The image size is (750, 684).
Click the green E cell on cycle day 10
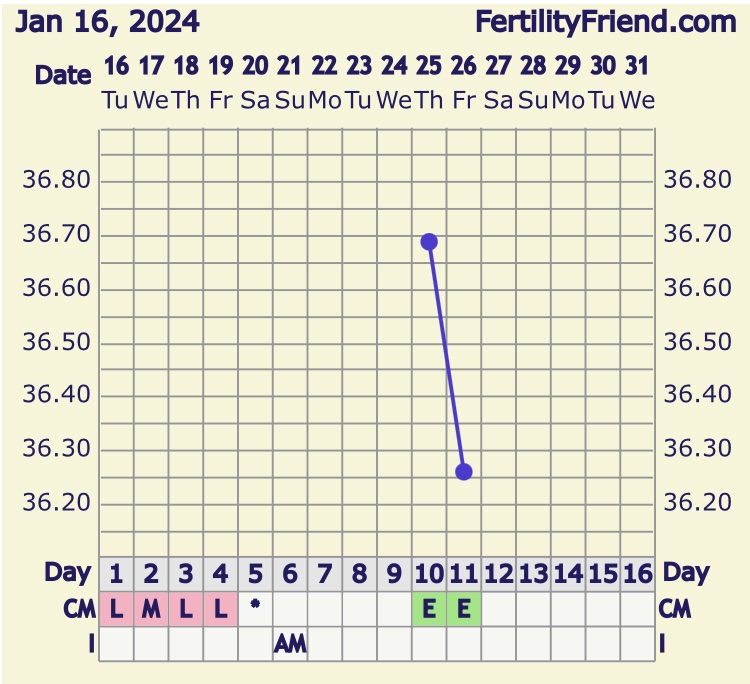[x=429, y=609]
